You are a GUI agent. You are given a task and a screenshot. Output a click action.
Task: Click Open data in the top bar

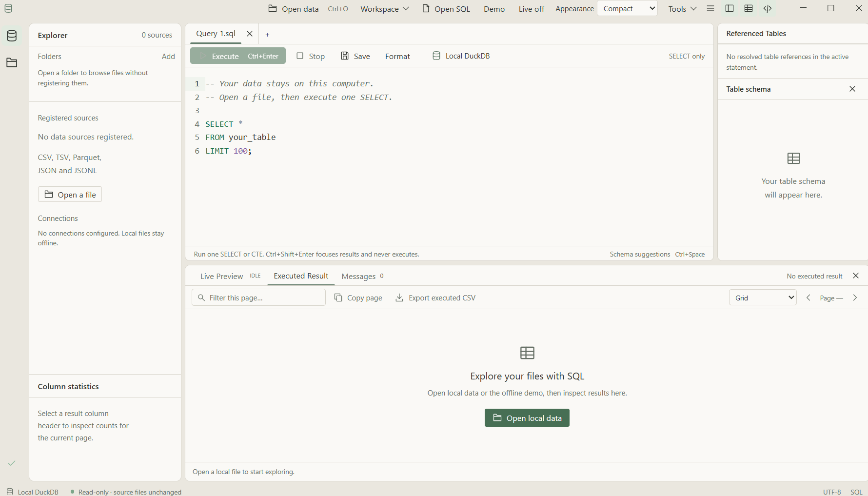click(x=308, y=9)
